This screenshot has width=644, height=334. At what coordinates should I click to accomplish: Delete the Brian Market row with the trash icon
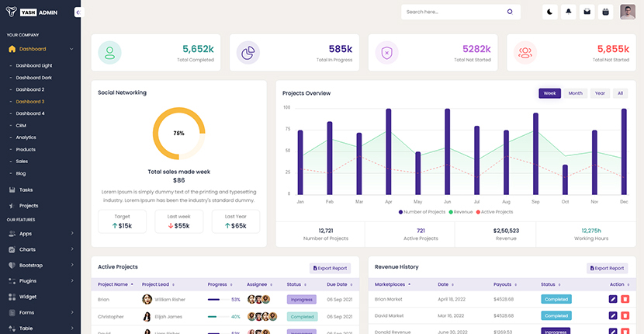[625, 300]
